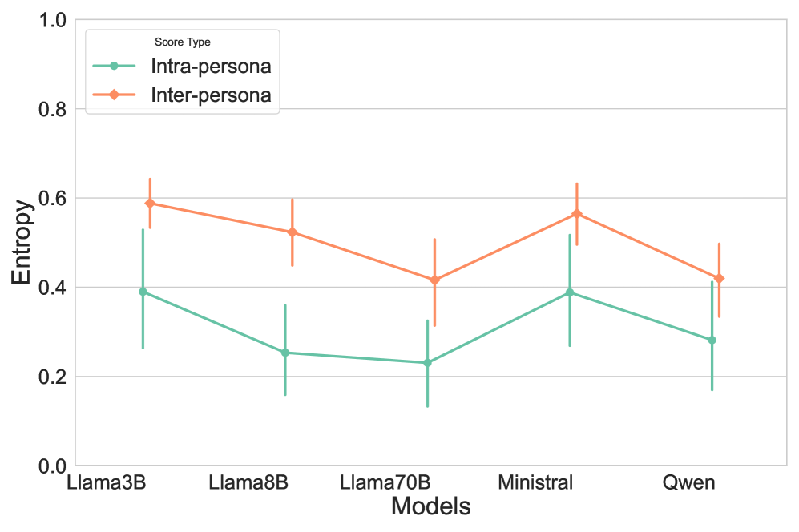Select the Intra-persona legend label
The width and height of the screenshot is (799, 532).
211,66
